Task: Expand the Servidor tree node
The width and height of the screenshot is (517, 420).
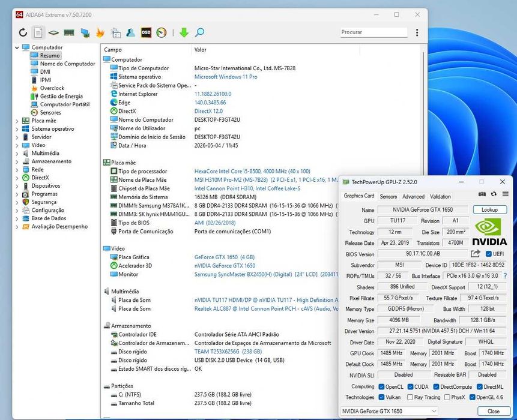Action: pos(17,137)
